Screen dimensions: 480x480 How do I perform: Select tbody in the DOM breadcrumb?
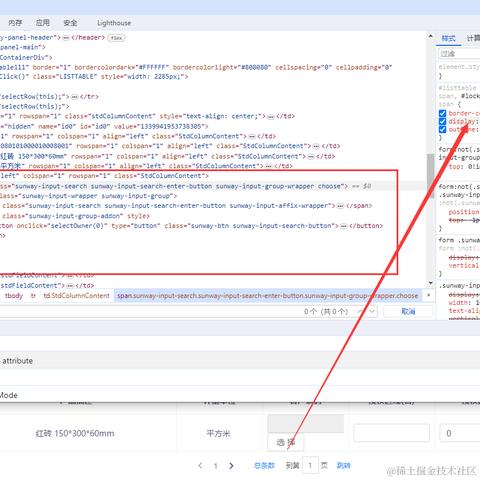pyautogui.click(x=14, y=296)
